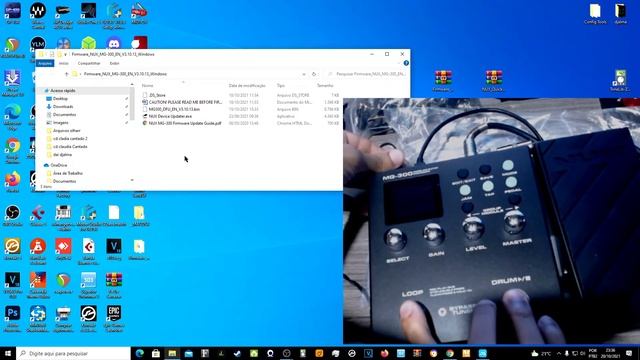640x360 pixels.
Task: Open the Arquivo ribbon tab
Action: (45, 63)
